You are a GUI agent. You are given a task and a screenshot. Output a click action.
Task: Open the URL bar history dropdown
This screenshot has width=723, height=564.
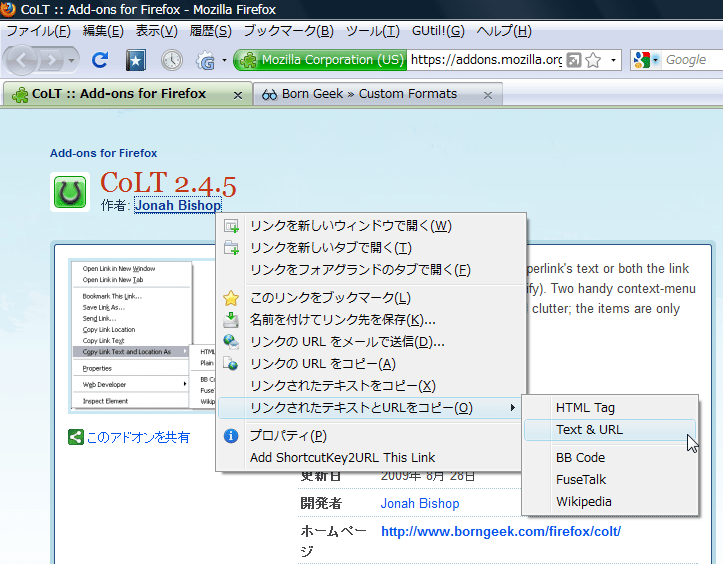613,60
